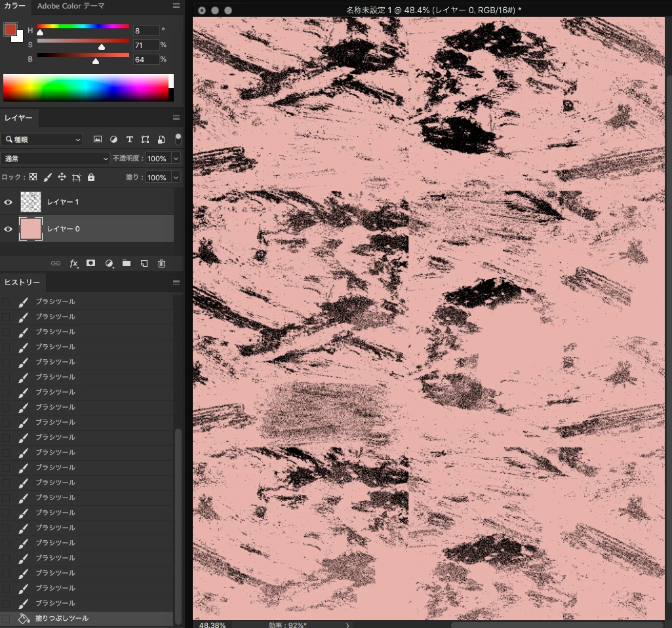Click the S saturation slider
The height and width of the screenshot is (628, 672).
[x=83, y=41]
